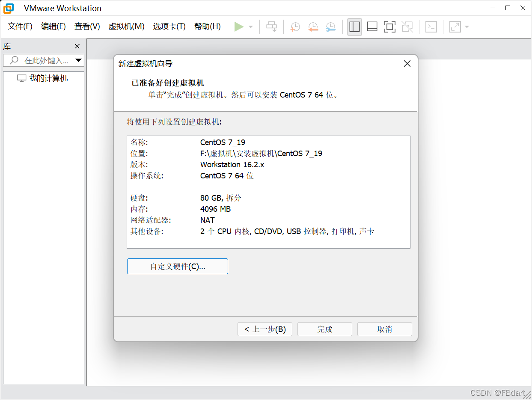The height and width of the screenshot is (400, 532).
Task: Take a snapshot using the snapshot icon
Action: pos(294,27)
